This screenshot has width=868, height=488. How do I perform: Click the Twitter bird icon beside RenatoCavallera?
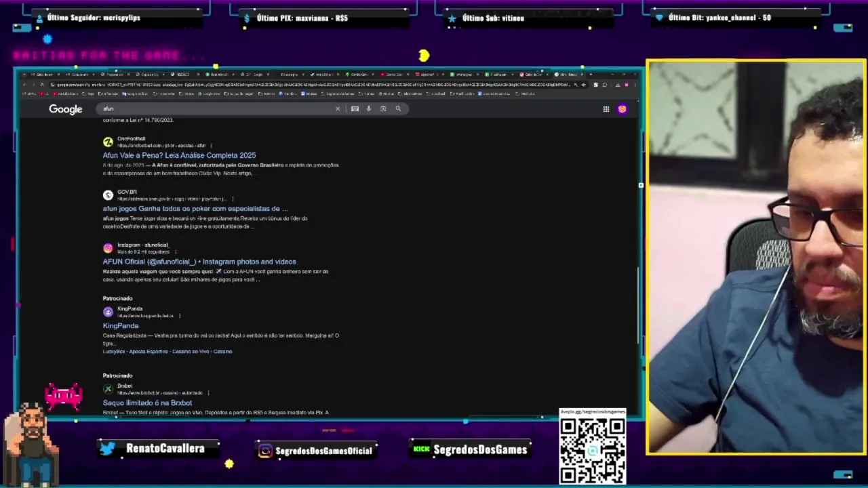coord(107,449)
